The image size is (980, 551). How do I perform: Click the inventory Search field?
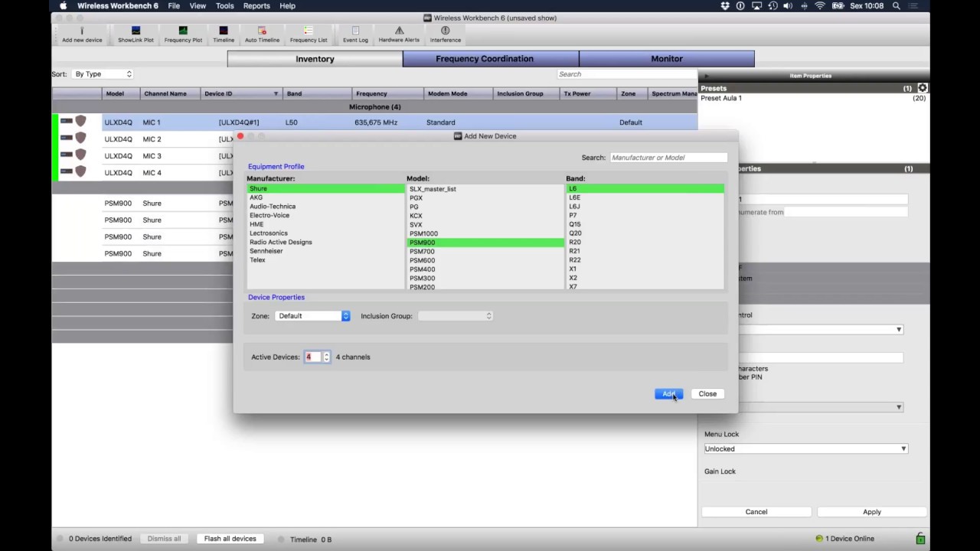pyautogui.click(x=627, y=74)
